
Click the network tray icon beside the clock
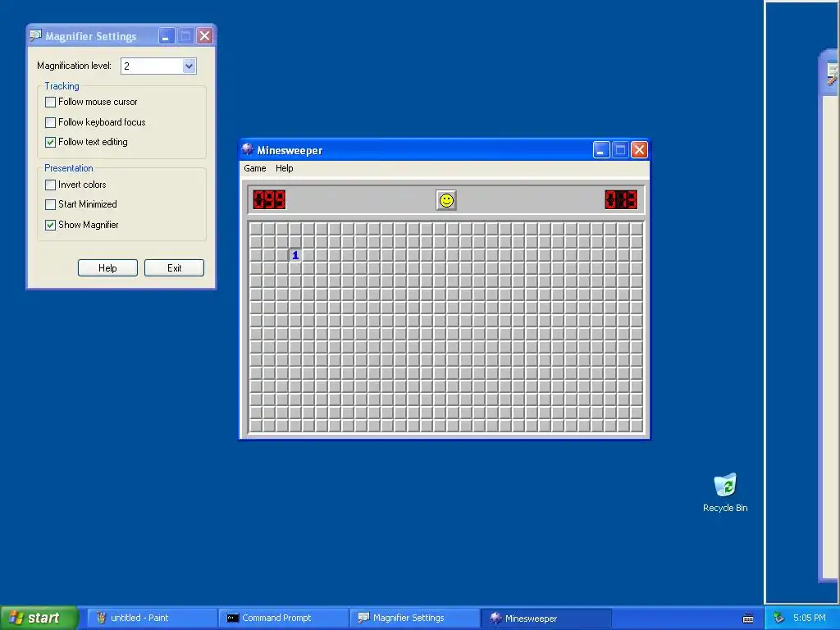tap(779, 618)
